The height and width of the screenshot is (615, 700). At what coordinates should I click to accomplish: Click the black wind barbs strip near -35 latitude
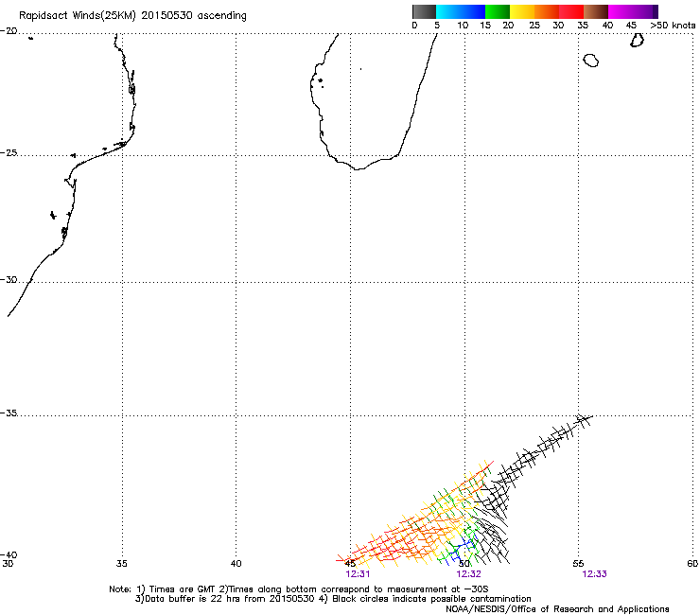(542, 451)
